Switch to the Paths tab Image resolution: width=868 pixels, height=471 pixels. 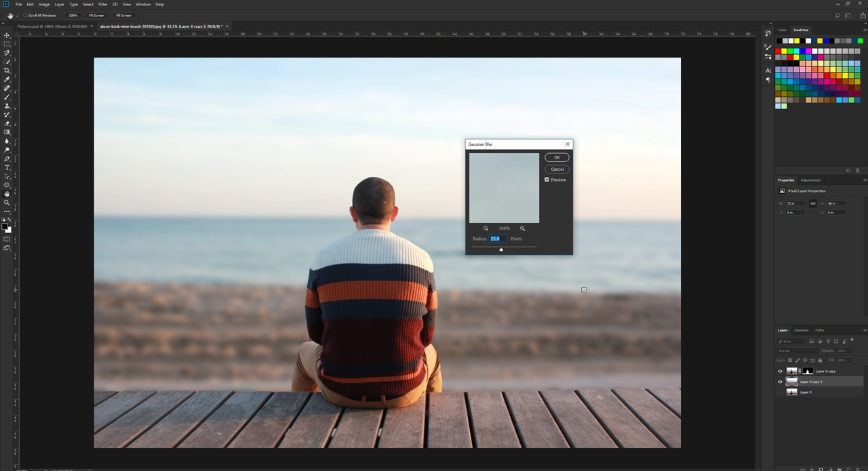[820, 330]
